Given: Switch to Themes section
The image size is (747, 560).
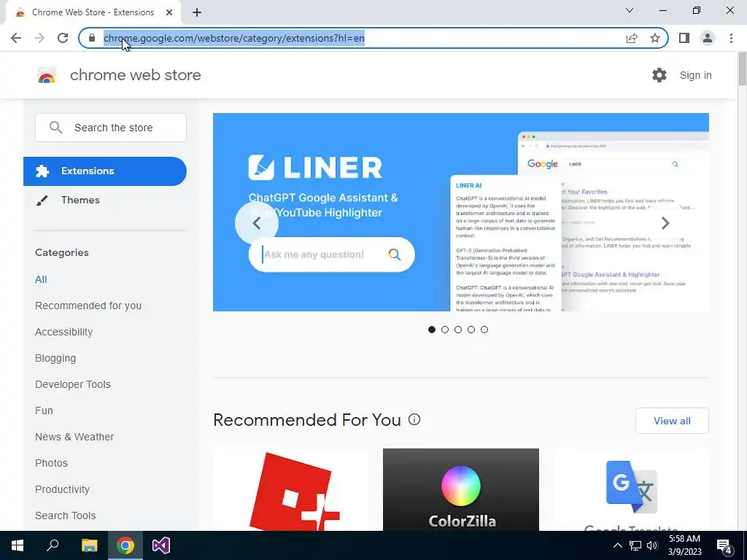Looking at the screenshot, I should (x=80, y=201).
